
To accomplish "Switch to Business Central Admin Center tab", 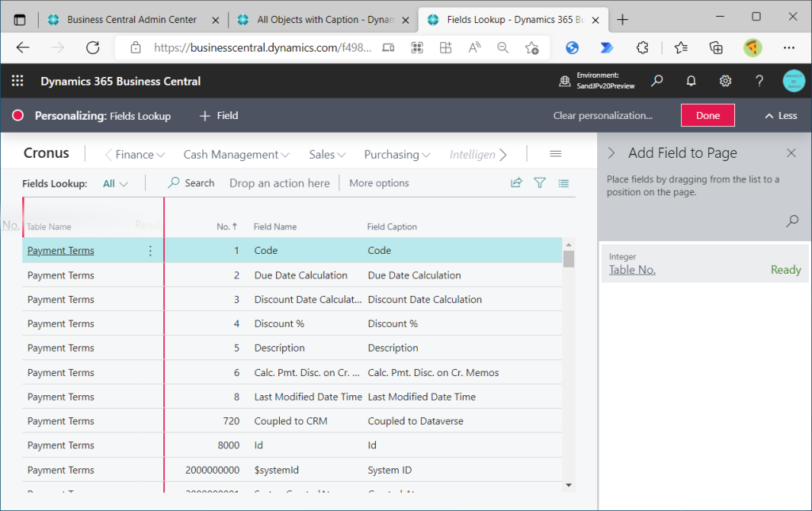I will tap(132, 20).
